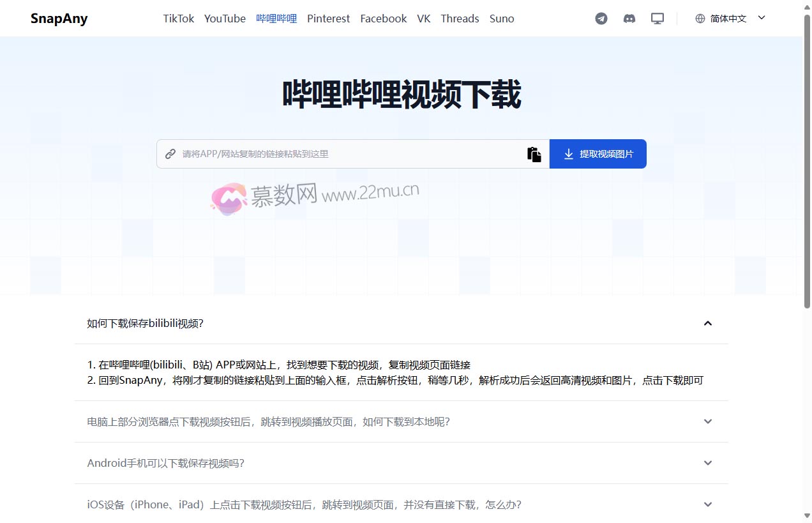
Task: Click inside the video URL input field
Action: click(351, 153)
